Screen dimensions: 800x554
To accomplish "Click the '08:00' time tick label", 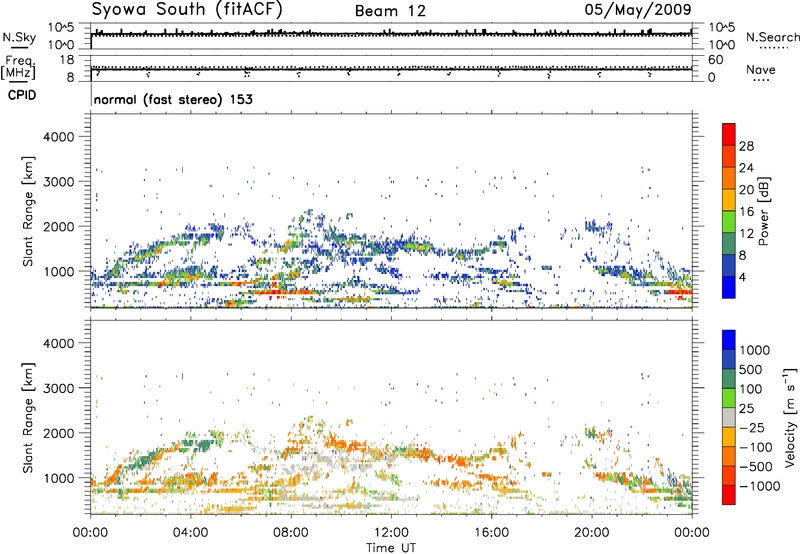I will (x=290, y=533).
